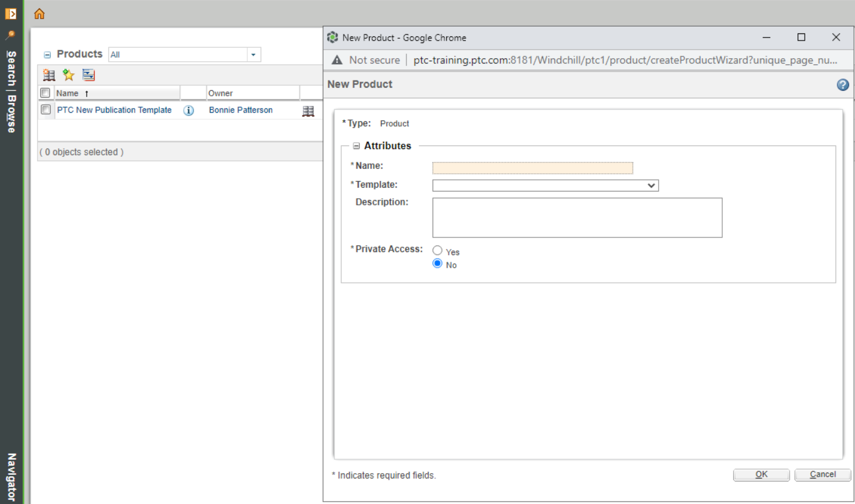Open information for PTC New Publication Template

[188, 110]
